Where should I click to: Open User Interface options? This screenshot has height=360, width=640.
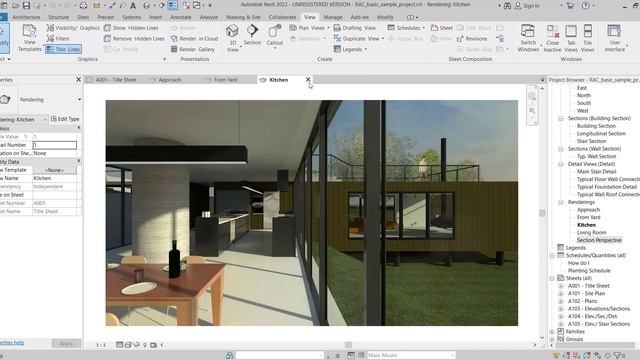tap(615, 38)
